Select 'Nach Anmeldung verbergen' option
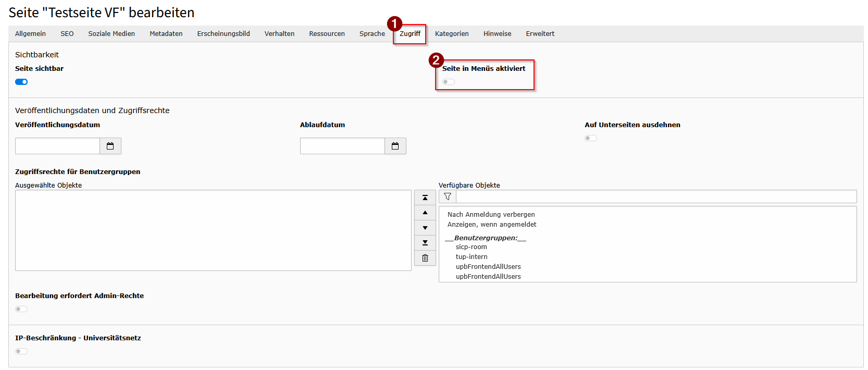Screen dimensions: 868x370 click(491, 215)
